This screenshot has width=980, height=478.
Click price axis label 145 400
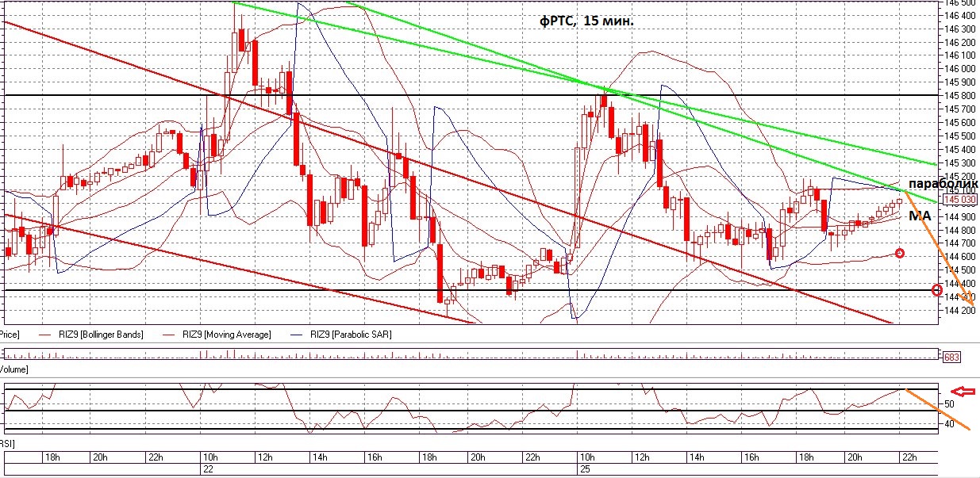[x=959, y=149]
